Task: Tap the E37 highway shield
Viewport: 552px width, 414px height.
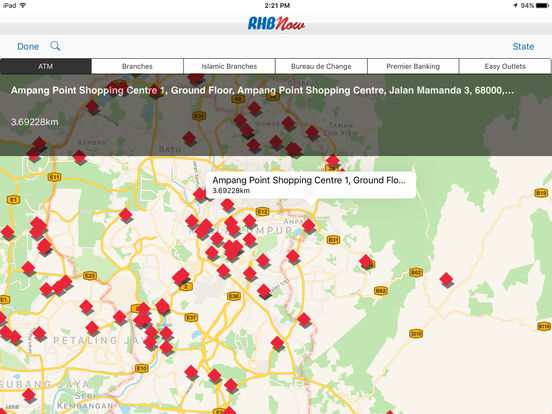Action: [x=191, y=318]
